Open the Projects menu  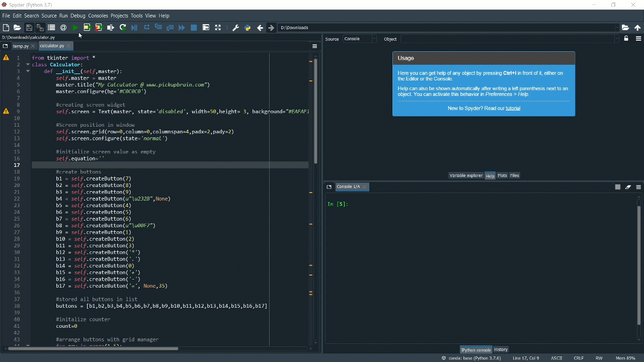pos(119,16)
